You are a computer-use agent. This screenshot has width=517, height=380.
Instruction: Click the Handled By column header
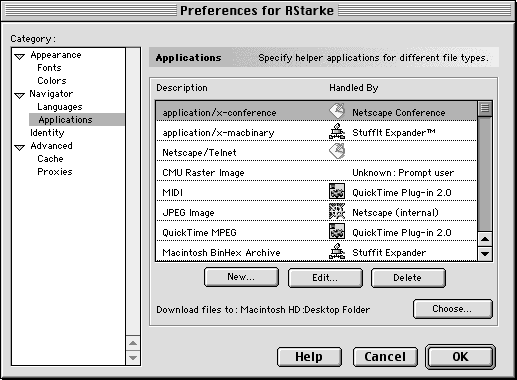354,88
